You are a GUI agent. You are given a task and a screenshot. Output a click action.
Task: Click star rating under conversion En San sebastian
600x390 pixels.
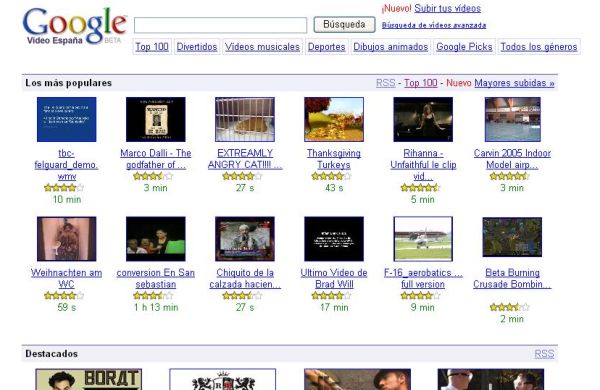pyautogui.click(x=153, y=296)
